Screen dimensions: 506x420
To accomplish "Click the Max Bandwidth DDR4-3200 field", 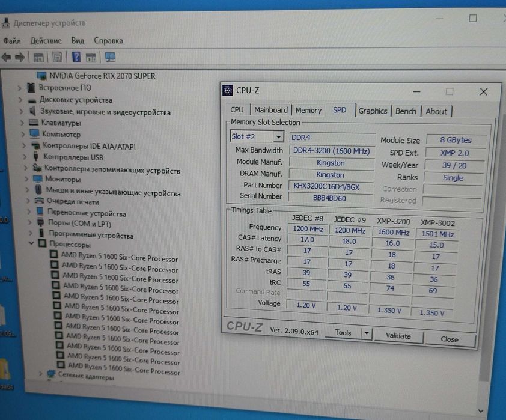I will pos(331,151).
